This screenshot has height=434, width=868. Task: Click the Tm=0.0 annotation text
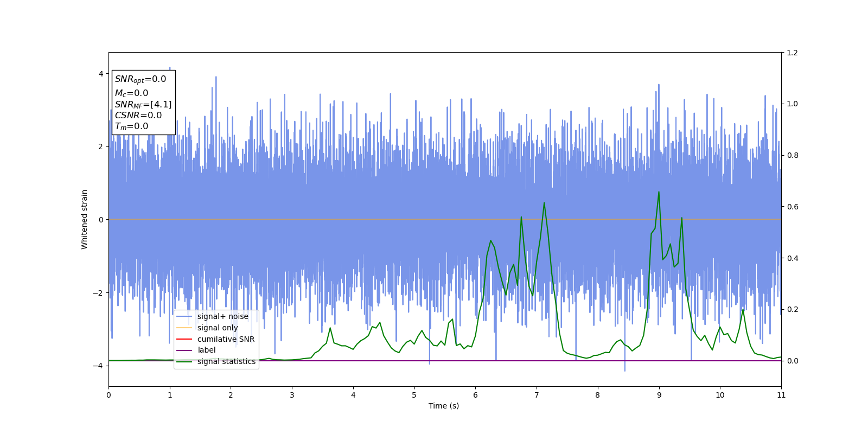(131, 126)
